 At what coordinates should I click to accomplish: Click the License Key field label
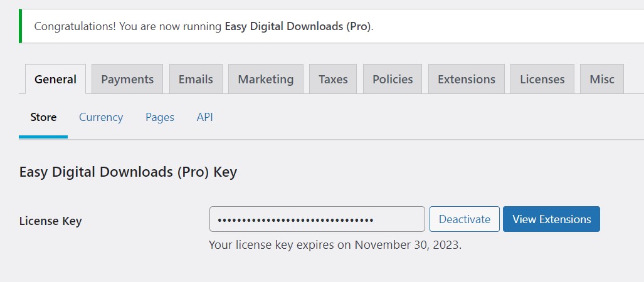[x=51, y=221]
